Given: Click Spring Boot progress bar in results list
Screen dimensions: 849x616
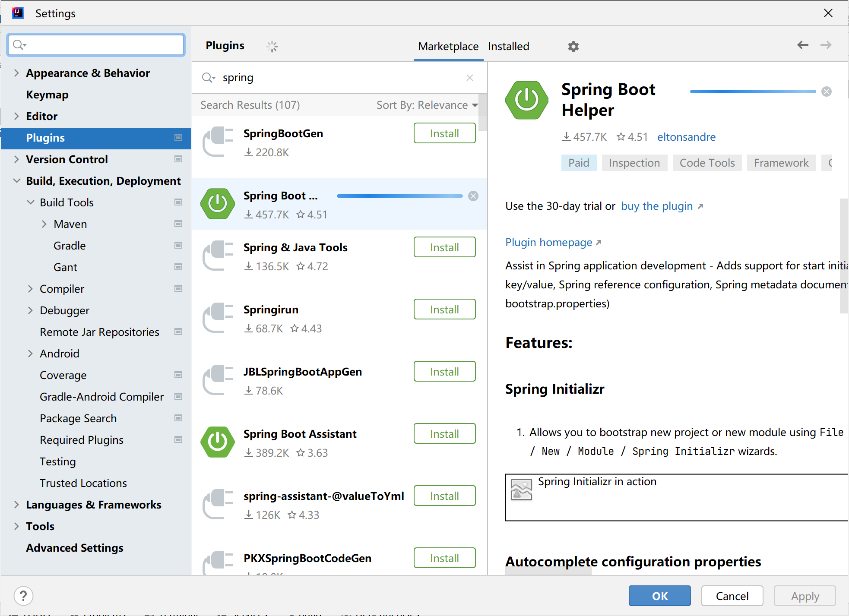Looking at the screenshot, I should pyautogui.click(x=399, y=196).
